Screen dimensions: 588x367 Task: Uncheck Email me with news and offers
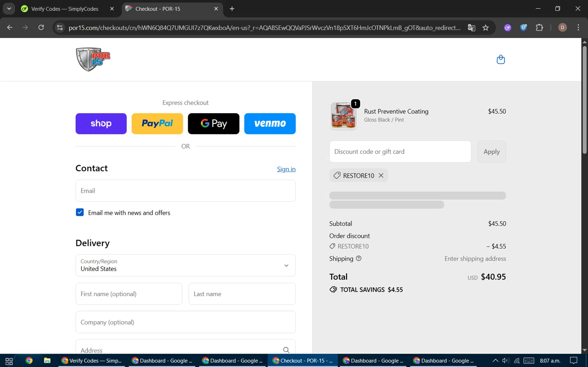[80, 212]
